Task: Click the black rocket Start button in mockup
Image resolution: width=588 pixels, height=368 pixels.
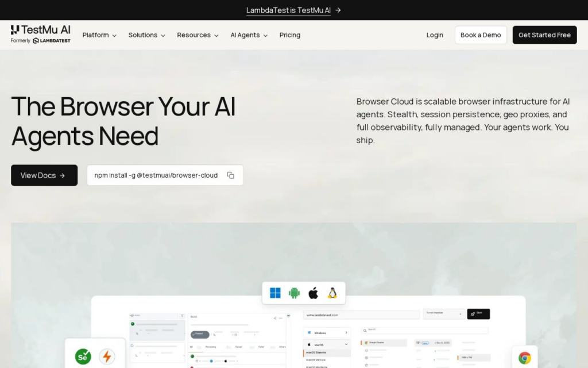Action: point(478,314)
